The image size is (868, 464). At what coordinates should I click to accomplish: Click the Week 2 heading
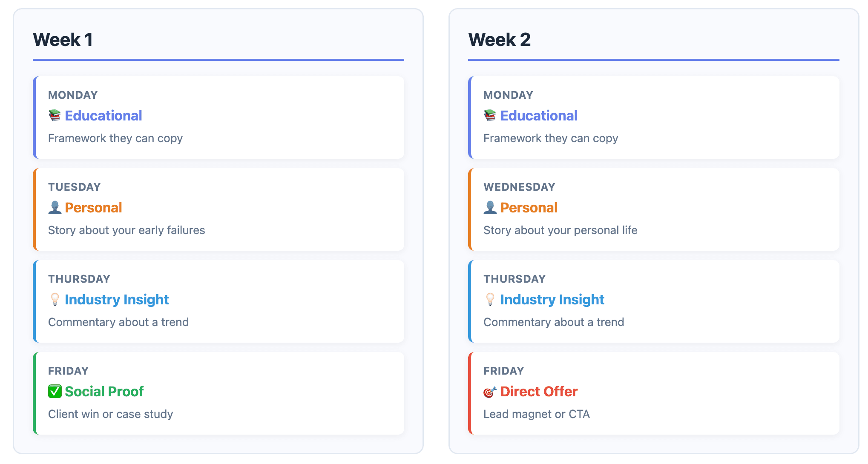(500, 40)
